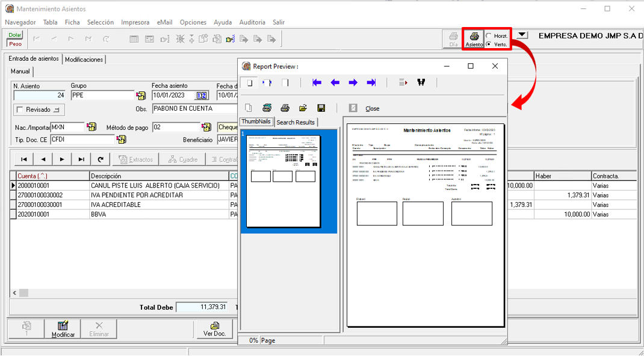Click the N. Asiento field showing 24

40,95
